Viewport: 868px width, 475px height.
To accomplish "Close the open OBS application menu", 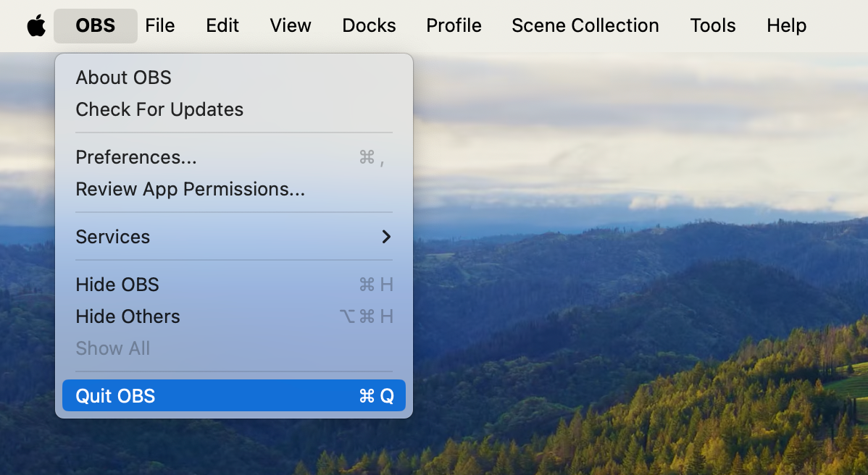I will [95, 25].
